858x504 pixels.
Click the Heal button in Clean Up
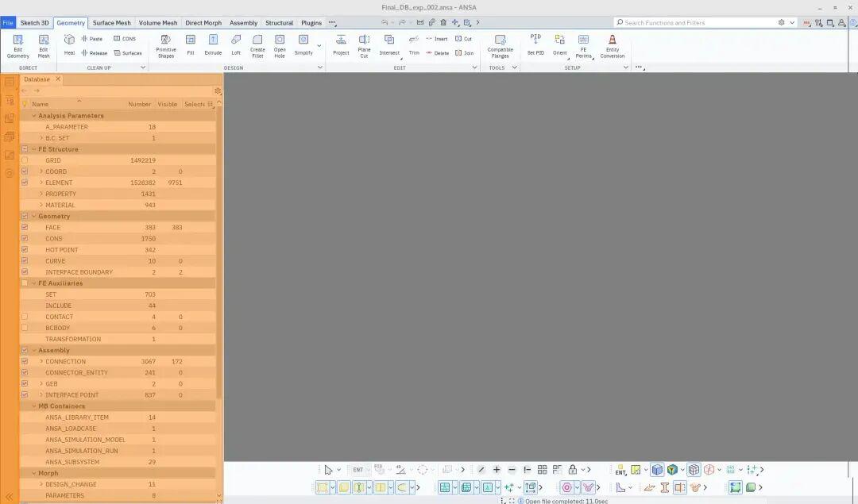[x=69, y=46]
